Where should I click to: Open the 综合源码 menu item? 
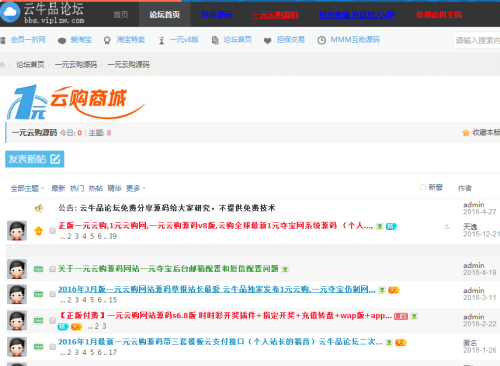click(x=216, y=15)
